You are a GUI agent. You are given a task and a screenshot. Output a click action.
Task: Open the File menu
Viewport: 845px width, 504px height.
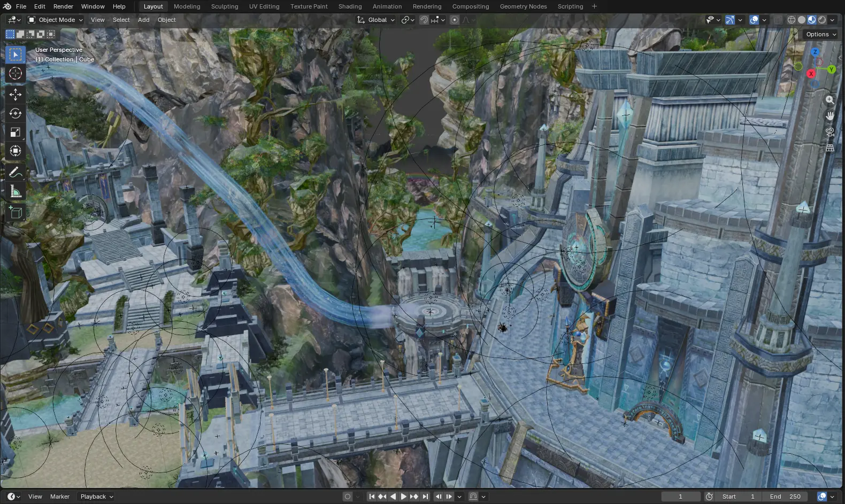(21, 6)
